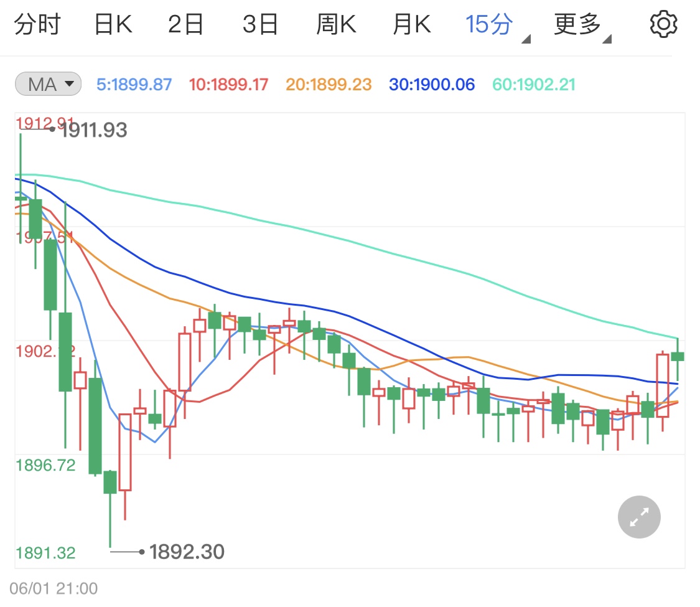This screenshot has height=607, width=700.
Task: Toggle the MA indicator display
Action: pyautogui.click(x=48, y=84)
